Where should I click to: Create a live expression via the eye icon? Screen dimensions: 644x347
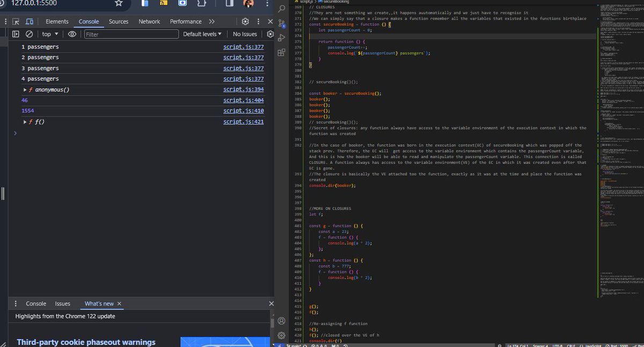(x=72, y=34)
